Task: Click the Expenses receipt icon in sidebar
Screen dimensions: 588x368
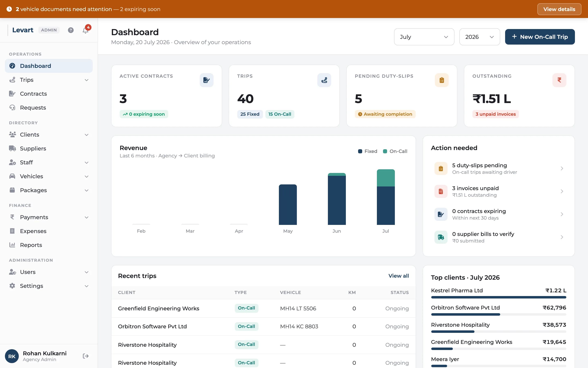Action: tap(12, 231)
